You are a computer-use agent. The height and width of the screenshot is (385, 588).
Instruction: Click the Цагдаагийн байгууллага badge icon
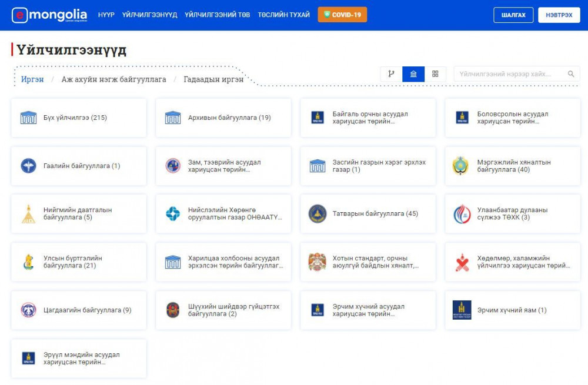tap(28, 310)
